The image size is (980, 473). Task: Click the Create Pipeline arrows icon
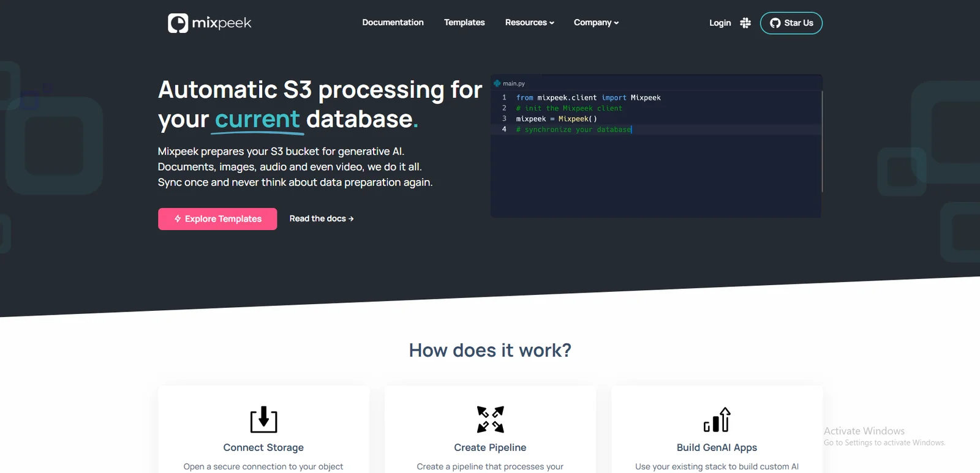click(490, 420)
